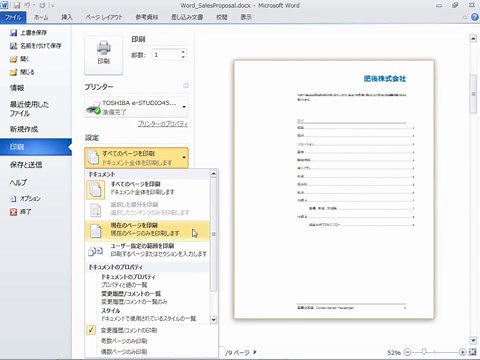The height and width of the screenshot is (360, 480).
Task: Click the Undo icon in quick access toolbar
Action: point(27,5)
